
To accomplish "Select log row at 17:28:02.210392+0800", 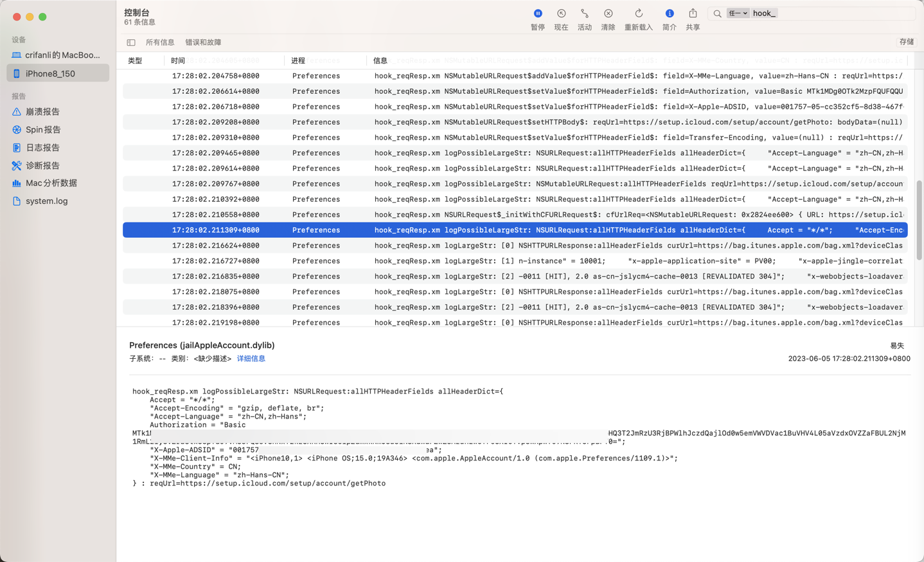I will [x=515, y=199].
